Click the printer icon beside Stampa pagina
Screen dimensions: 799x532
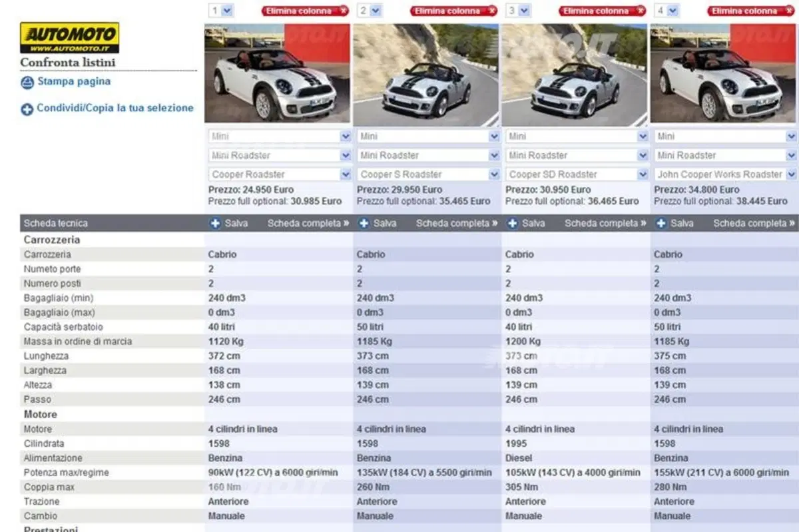(x=27, y=83)
